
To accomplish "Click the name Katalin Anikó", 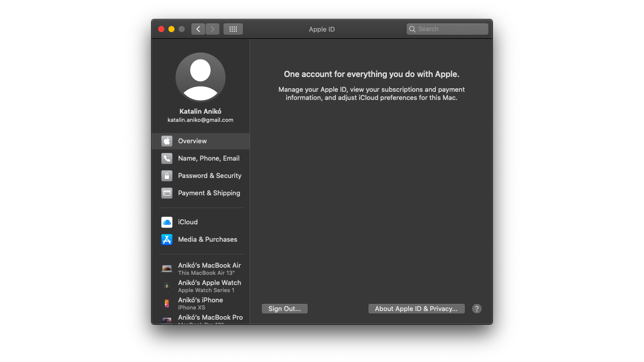I will (x=201, y=111).
